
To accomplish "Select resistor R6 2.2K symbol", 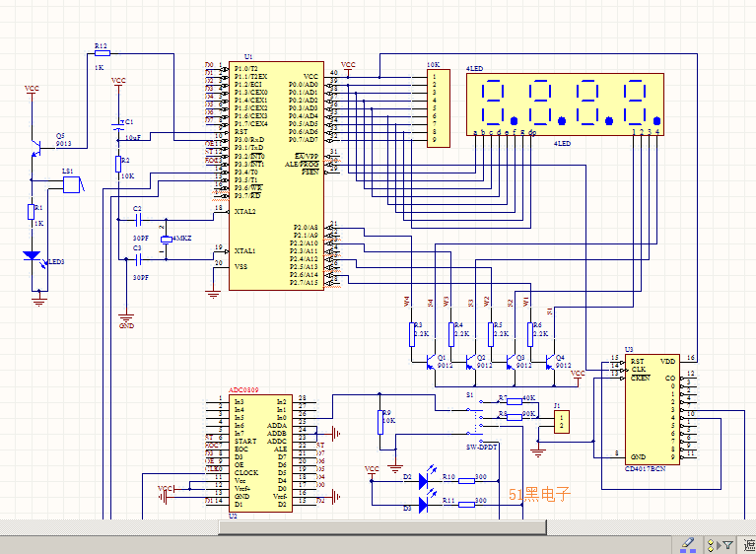I will (x=530, y=334).
